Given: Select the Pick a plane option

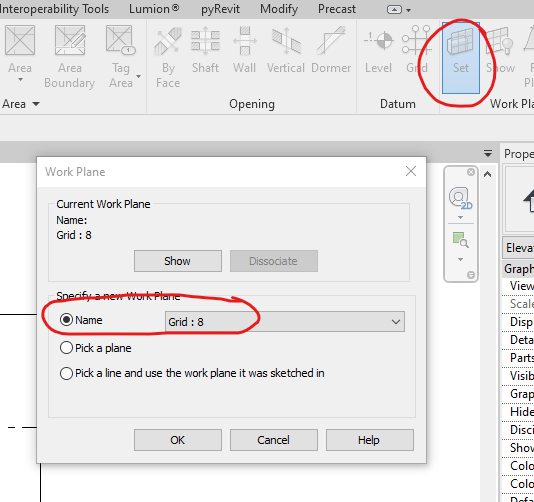Looking at the screenshot, I should pos(66,348).
